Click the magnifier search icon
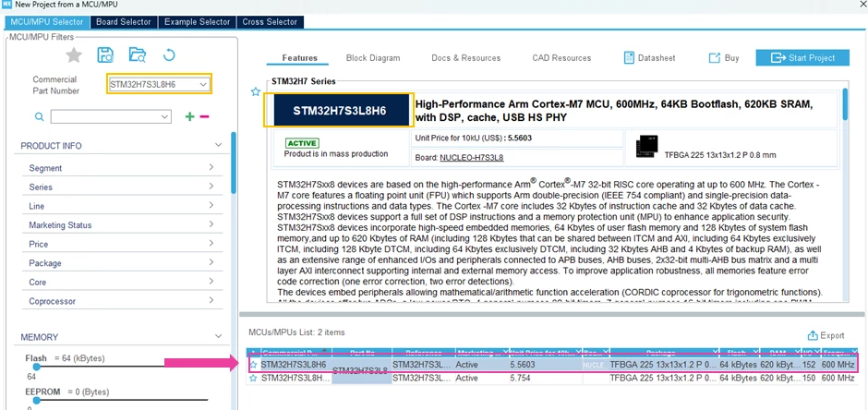The height and width of the screenshot is (410, 868). click(40, 116)
